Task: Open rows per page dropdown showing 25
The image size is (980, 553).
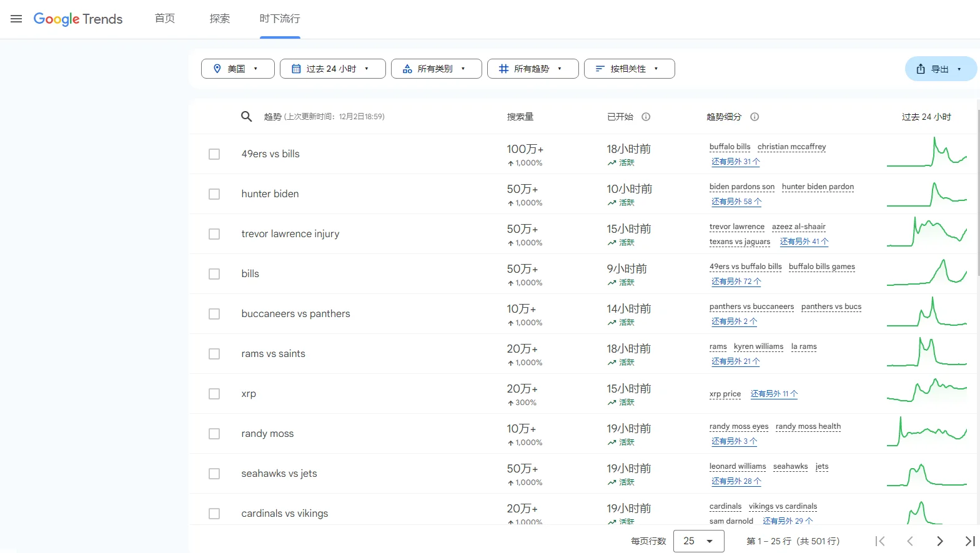Action: (699, 541)
